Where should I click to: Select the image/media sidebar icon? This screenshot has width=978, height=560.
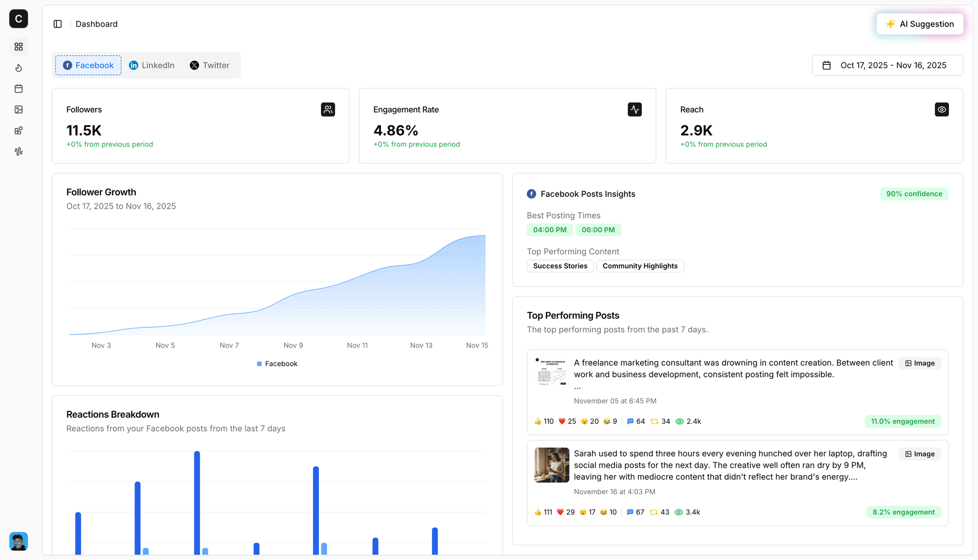[x=18, y=109]
